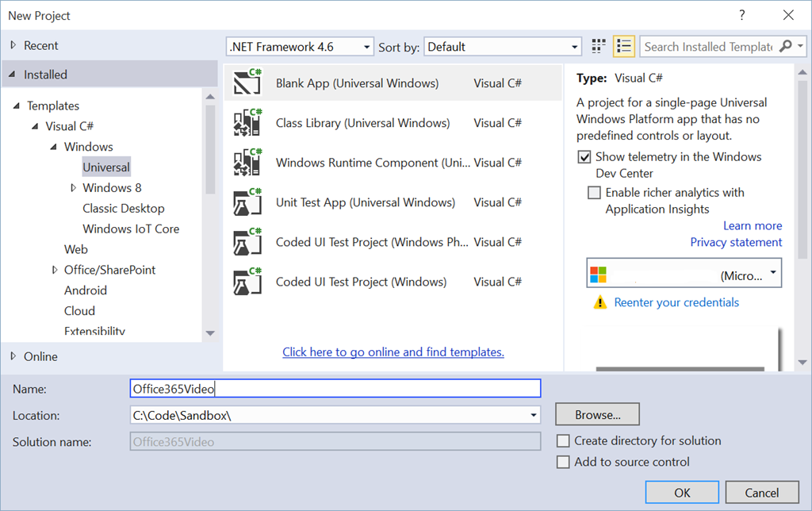Select Coded UI Test Project (Windows) row text

click(361, 282)
